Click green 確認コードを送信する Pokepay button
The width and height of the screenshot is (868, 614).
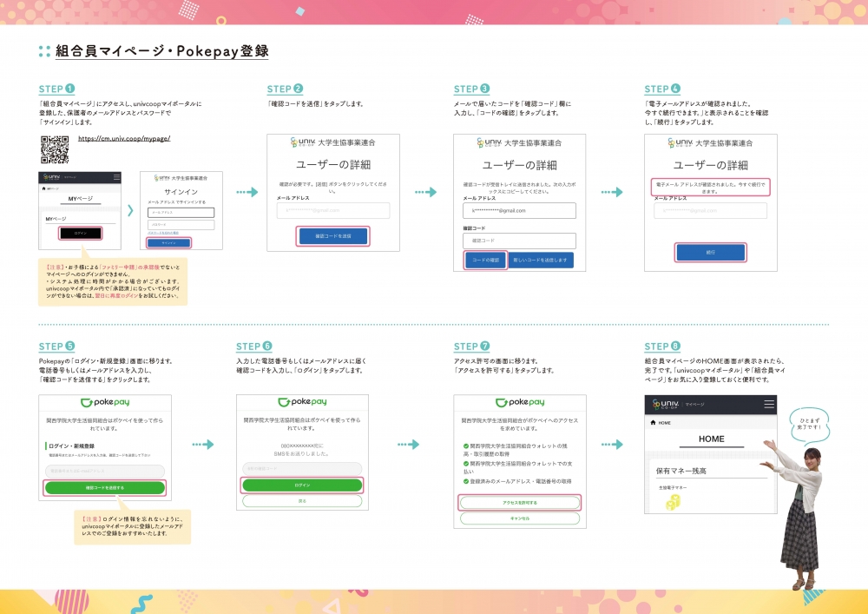(x=104, y=488)
